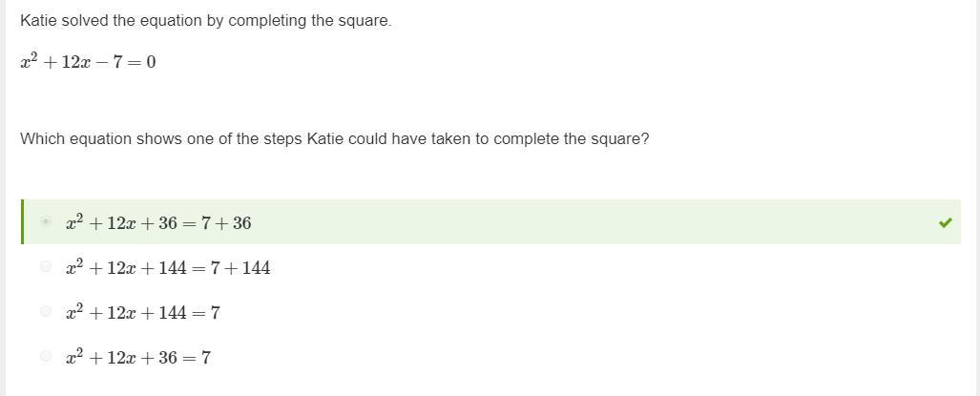This screenshot has width=980, height=396.
Task: Click "7 + 144" in the second answer
Action: [240, 268]
